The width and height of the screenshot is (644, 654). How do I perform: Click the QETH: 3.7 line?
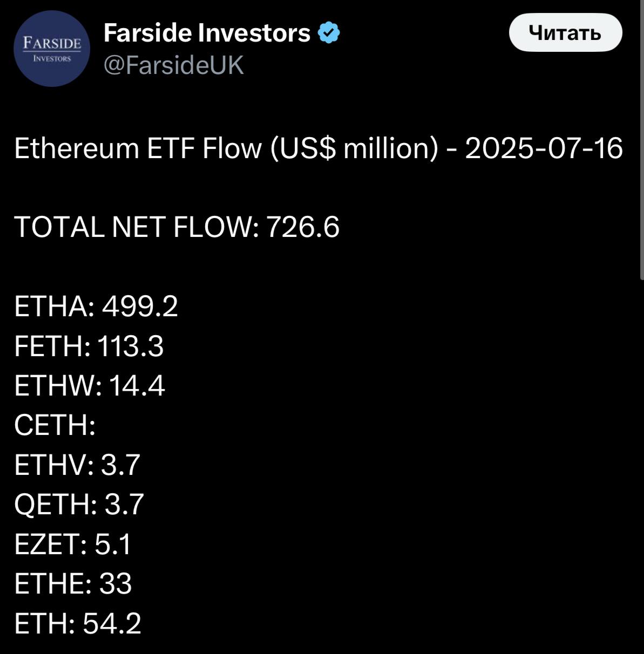79,504
